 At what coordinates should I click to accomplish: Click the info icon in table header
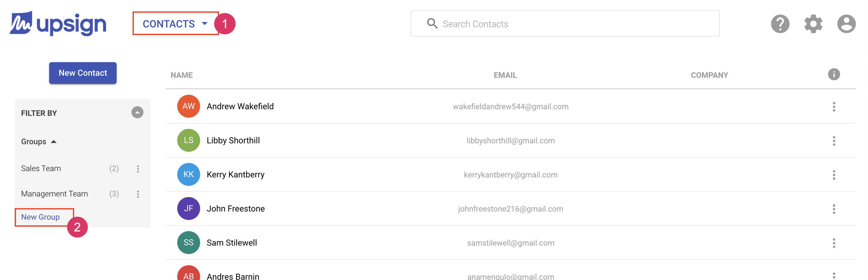pos(834,74)
